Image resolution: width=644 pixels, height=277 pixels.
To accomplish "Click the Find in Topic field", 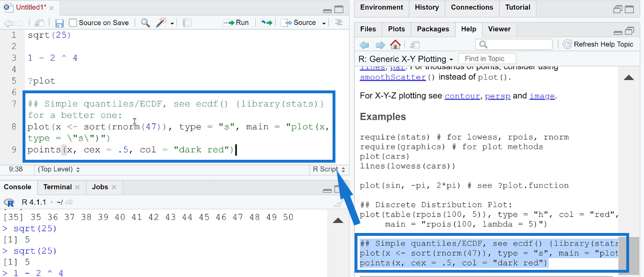I will [487, 59].
